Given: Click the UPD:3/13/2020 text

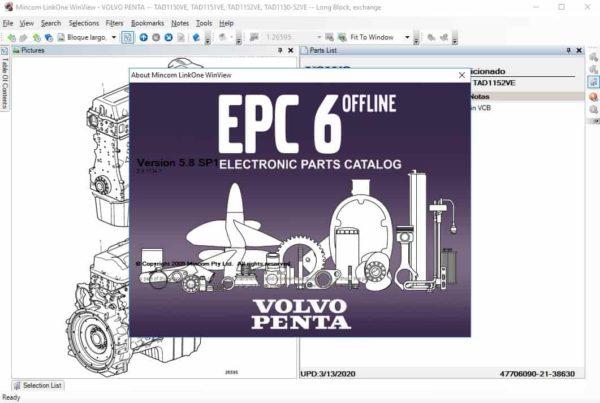Looking at the screenshot, I should click(328, 374).
